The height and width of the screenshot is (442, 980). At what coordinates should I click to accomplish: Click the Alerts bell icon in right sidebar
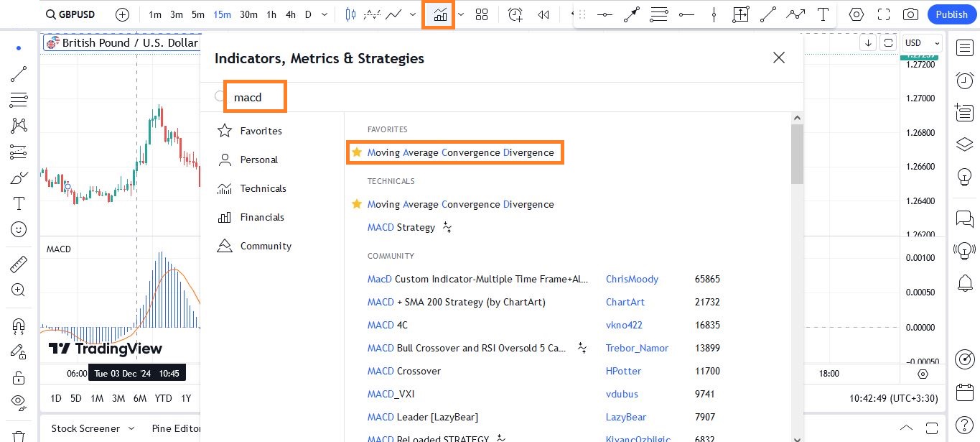965,284
